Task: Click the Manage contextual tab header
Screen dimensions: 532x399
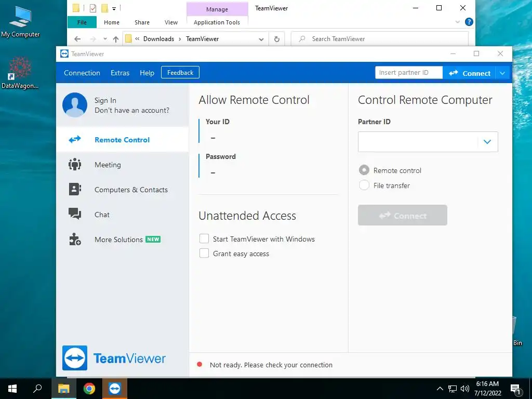Action: click(217, 9)
